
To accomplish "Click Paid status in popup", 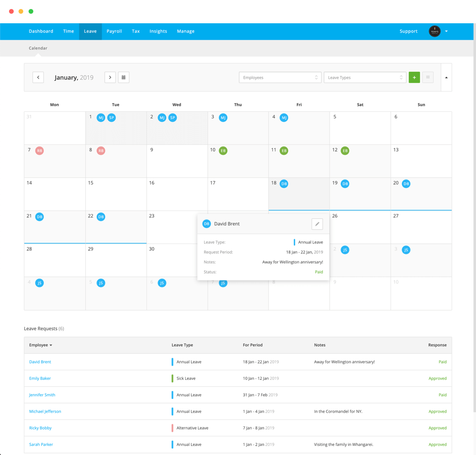I will point(319,272).
